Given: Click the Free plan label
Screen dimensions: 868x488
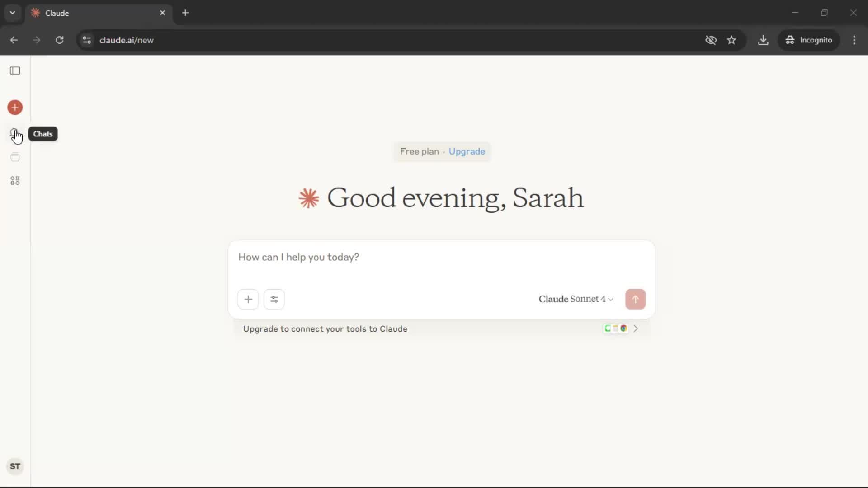Looking at the screenshot, I should (419, 151).
